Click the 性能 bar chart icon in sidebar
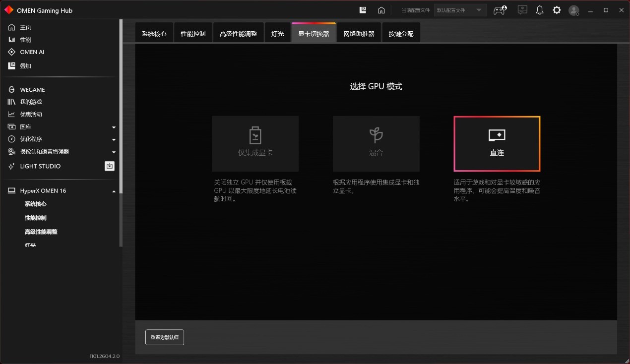630x364 pixels. [x=12, y=40]
